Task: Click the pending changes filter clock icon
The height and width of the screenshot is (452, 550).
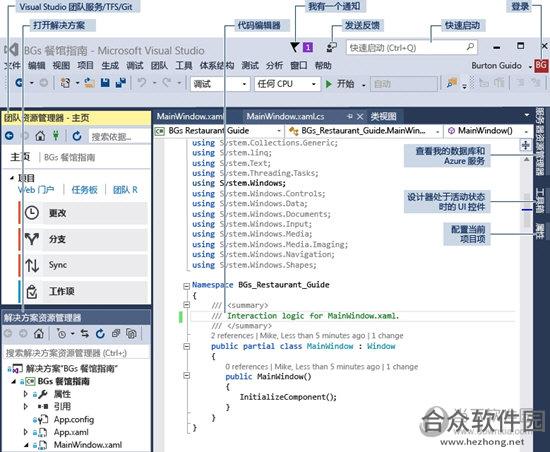Action: [x=62, y=333]
